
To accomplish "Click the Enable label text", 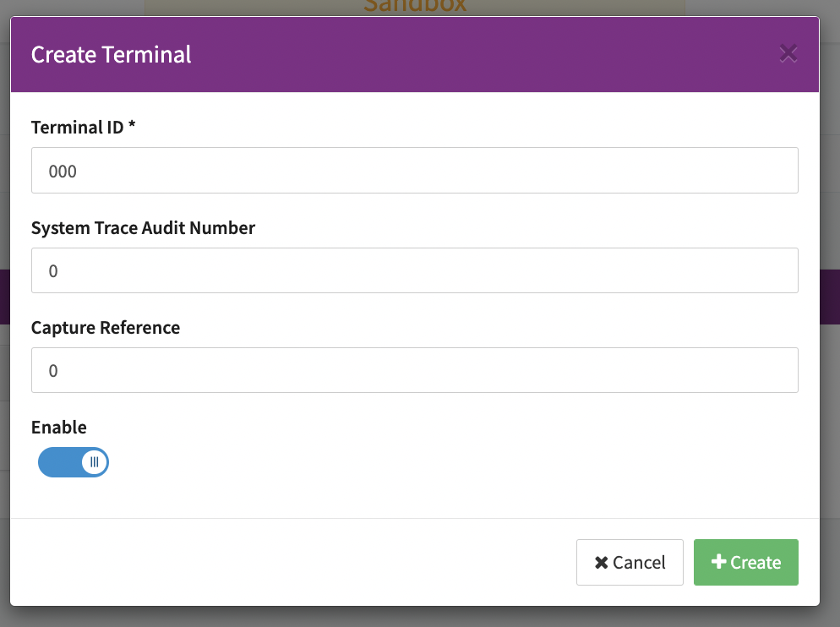I will pos(59,427).
